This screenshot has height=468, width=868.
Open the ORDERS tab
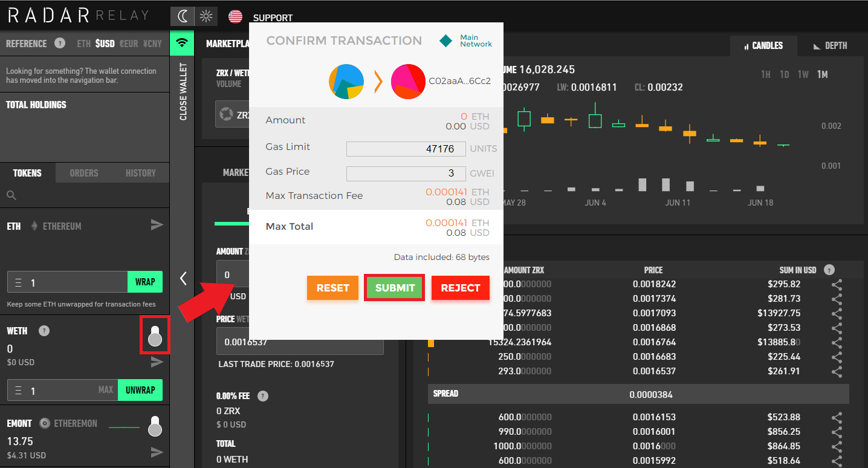click(83, 173)
